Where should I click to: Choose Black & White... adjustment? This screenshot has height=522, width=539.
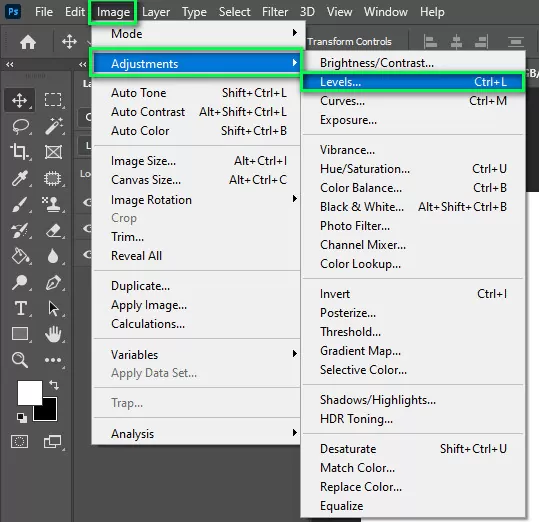[x=413, y=207]
